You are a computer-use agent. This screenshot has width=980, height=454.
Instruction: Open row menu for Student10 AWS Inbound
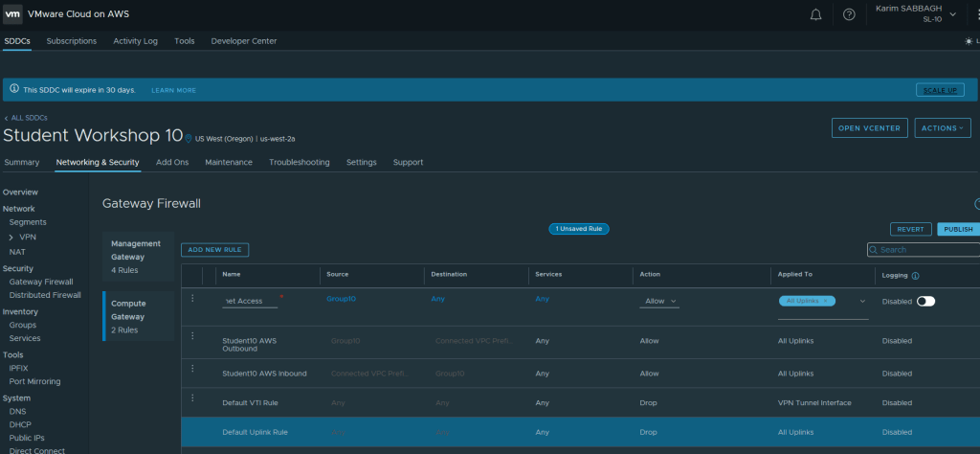[x=192, y=368]
